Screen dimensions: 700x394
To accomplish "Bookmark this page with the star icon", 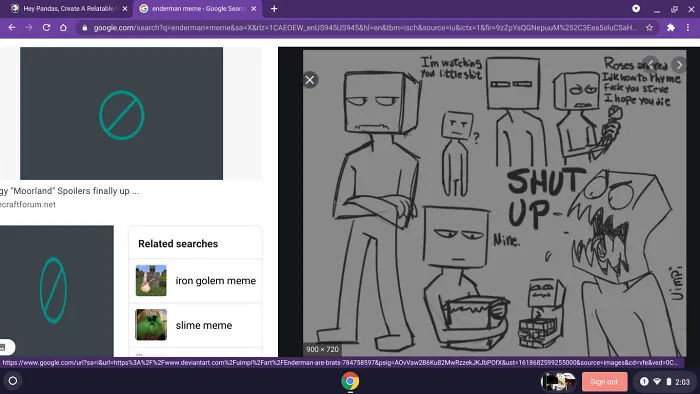I will point(650,28).
